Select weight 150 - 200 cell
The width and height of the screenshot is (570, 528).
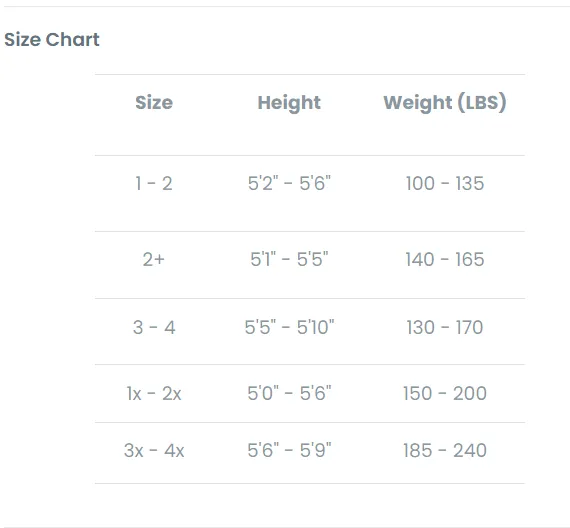point(445,393)
